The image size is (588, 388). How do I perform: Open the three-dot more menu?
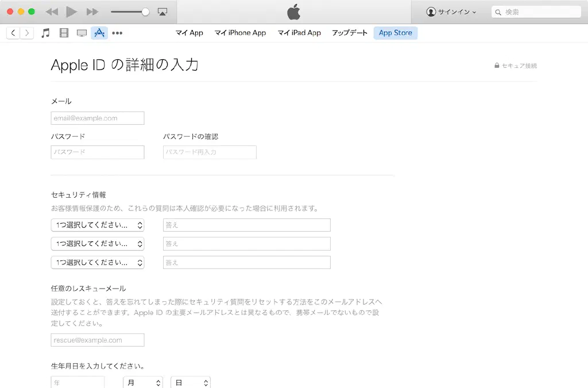117,33
